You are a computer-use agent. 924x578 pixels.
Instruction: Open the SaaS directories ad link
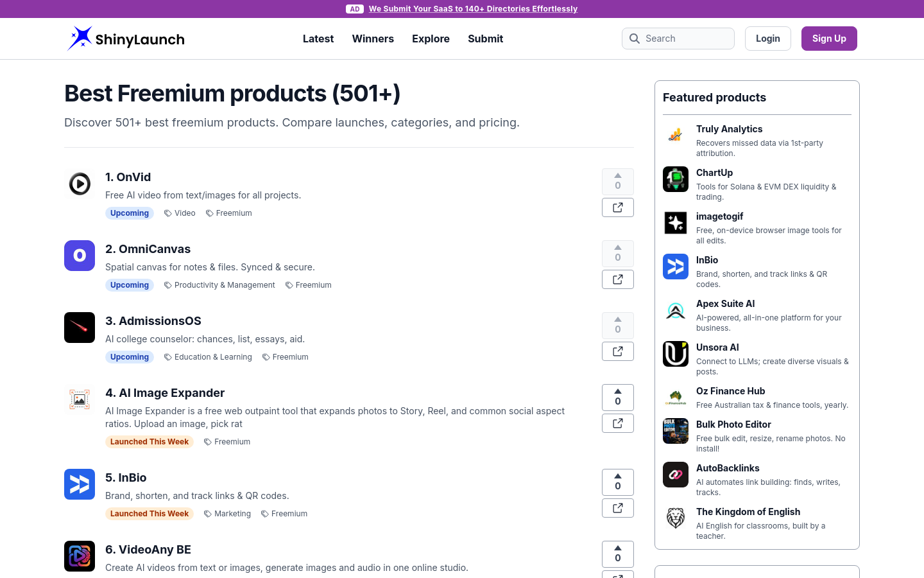(x=473, y=9)
